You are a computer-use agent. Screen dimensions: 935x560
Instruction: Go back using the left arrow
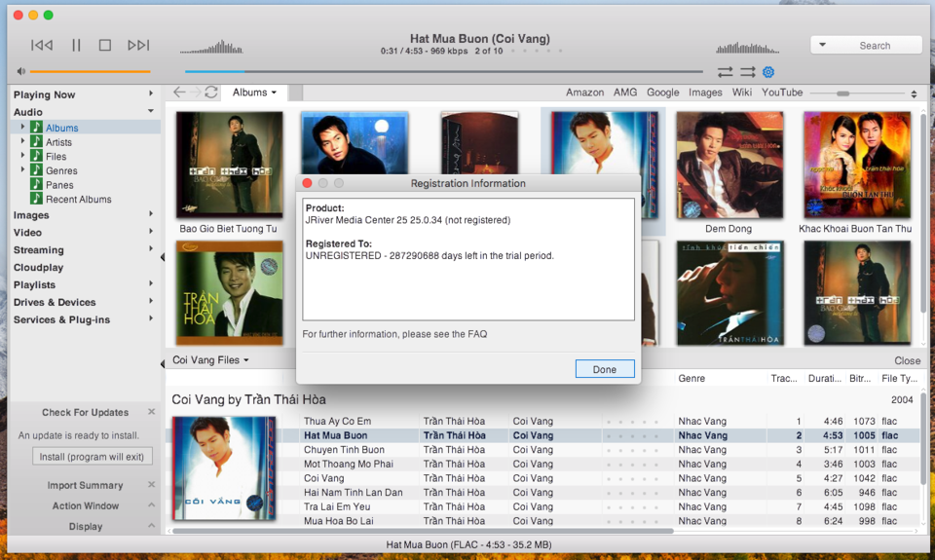179,93
